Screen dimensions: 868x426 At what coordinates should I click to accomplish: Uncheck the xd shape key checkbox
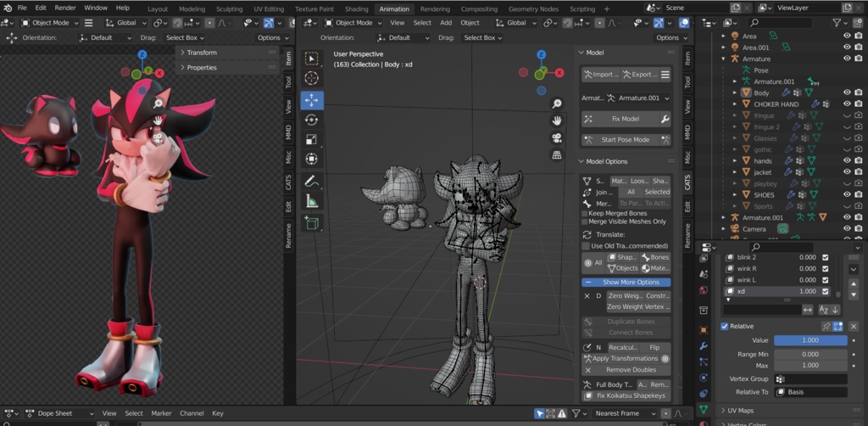[x=826, y=291]
